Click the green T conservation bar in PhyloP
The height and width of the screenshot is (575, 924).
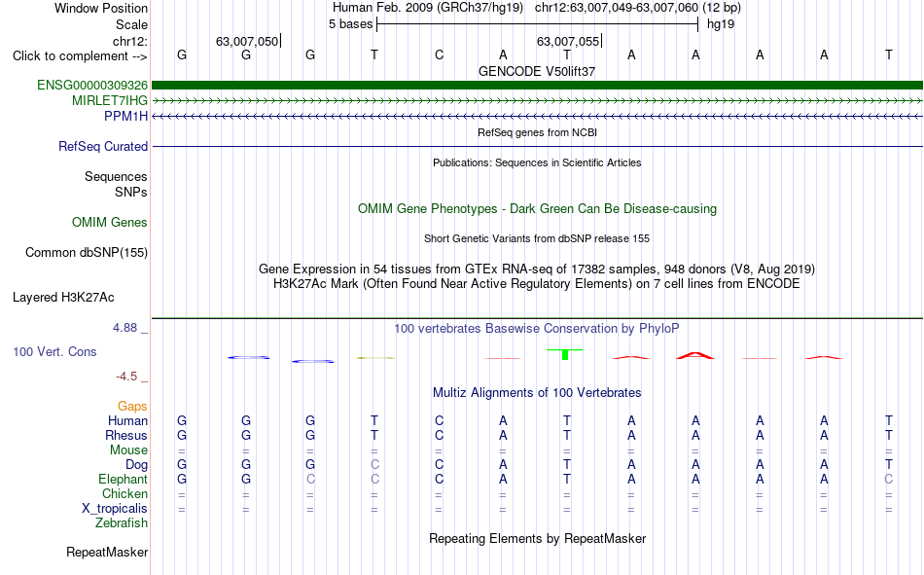tap(565, 354)
